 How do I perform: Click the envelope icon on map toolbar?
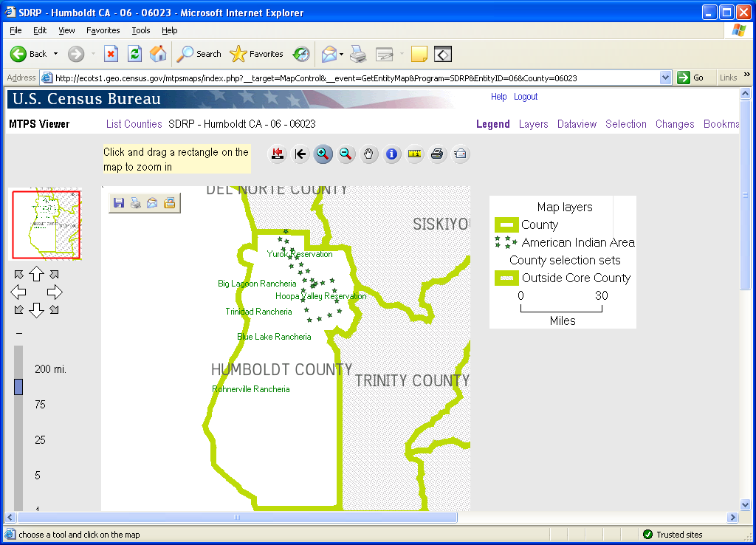point(152,203)
